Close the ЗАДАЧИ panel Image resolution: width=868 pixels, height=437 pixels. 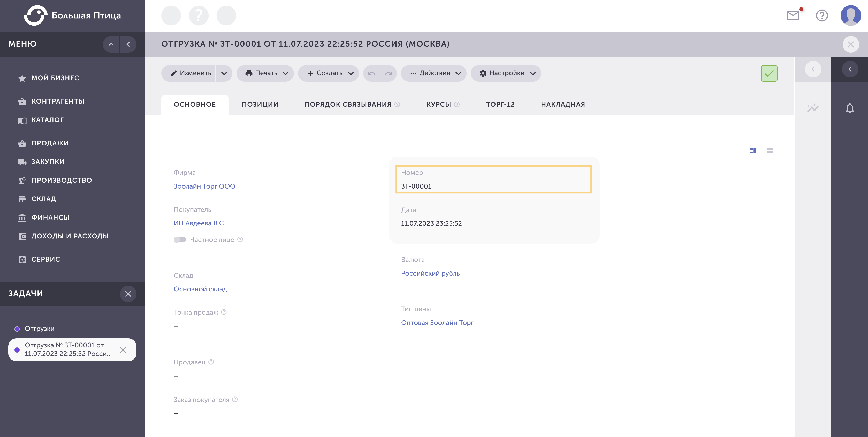128,294
